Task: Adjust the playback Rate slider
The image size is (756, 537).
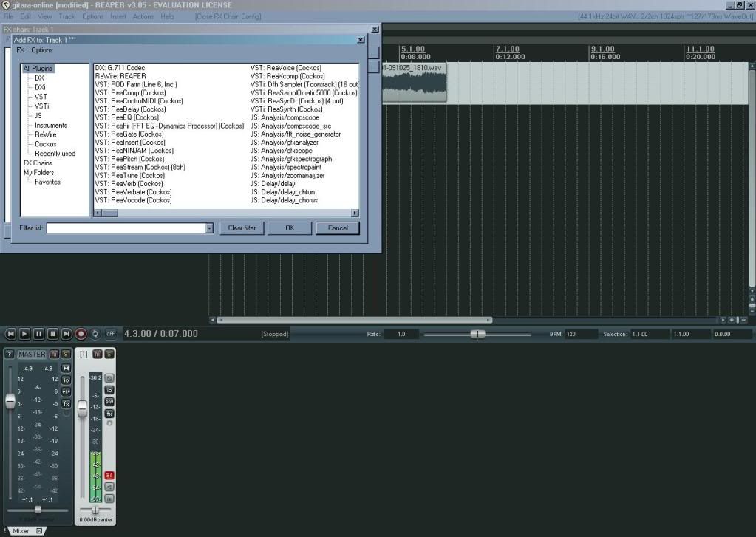Action: click(x=477, y=334)
